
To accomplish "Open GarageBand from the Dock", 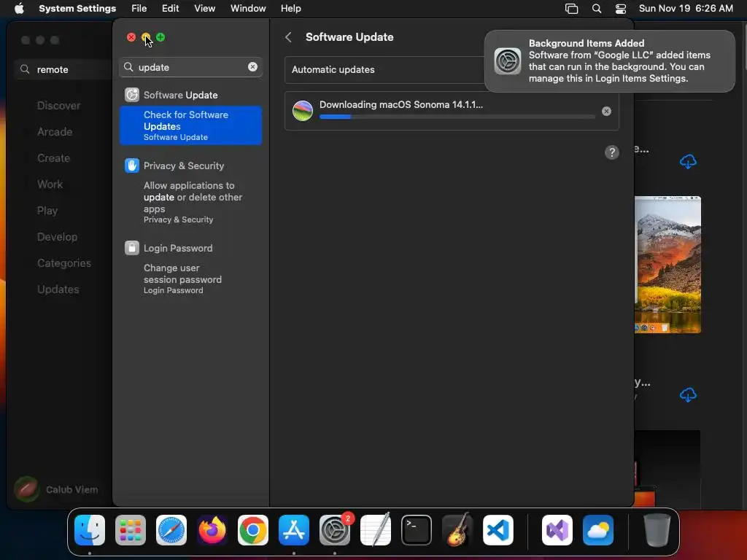I will pyautogui.click(x=457, y=530).
